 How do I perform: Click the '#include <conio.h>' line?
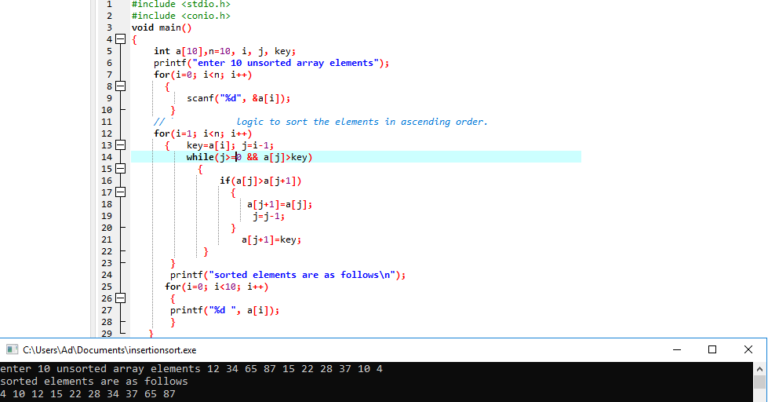point(181,16)
